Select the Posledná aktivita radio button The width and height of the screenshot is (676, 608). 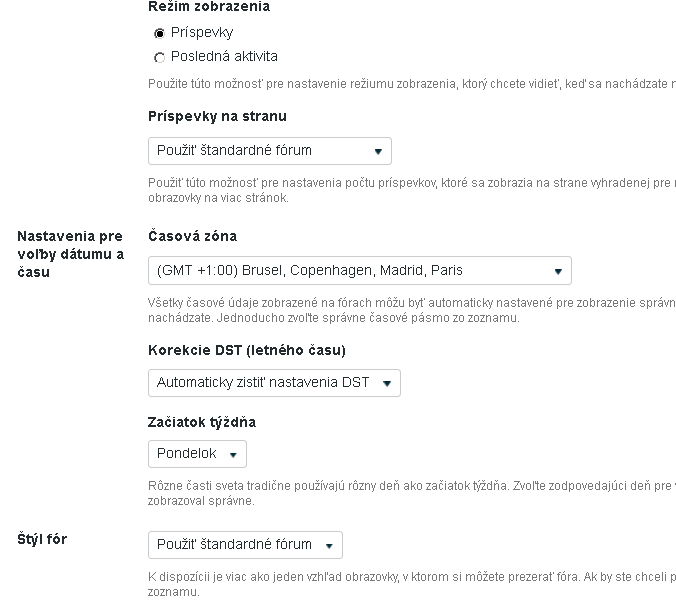point(160,57)
